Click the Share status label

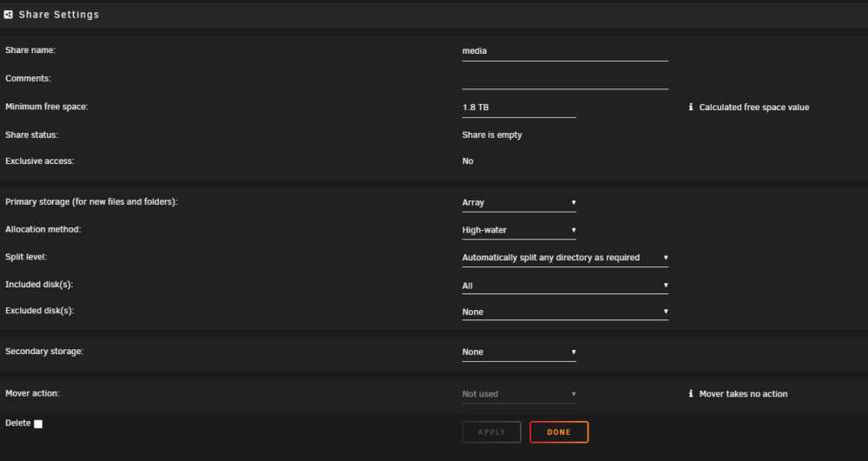31,135
